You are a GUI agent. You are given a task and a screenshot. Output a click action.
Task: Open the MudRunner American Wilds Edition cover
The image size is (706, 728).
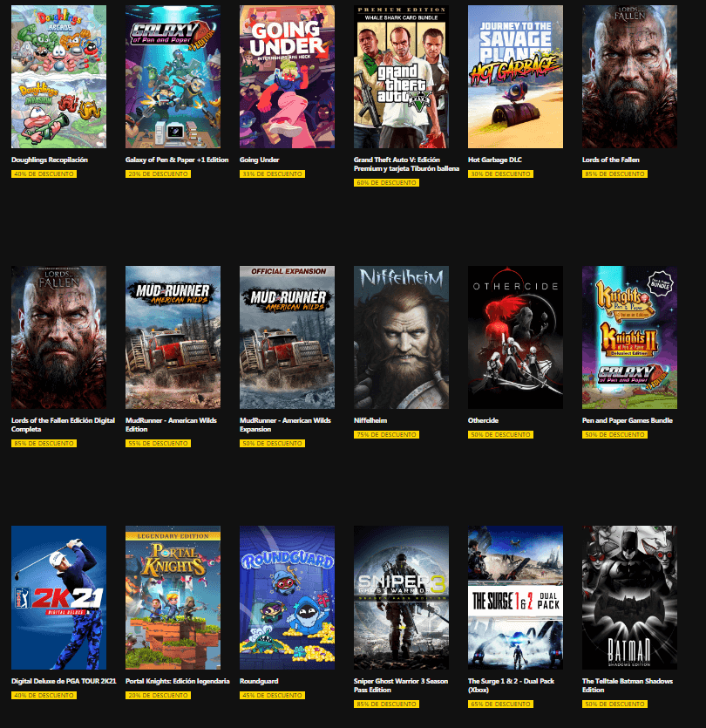click(173, 337)
